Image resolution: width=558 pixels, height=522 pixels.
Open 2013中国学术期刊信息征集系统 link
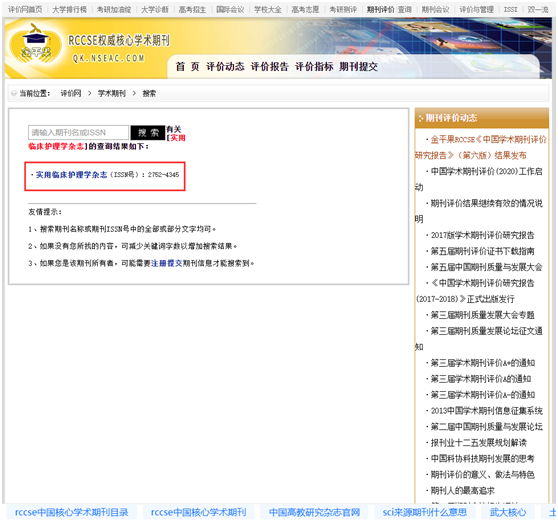tap(487, 411)
